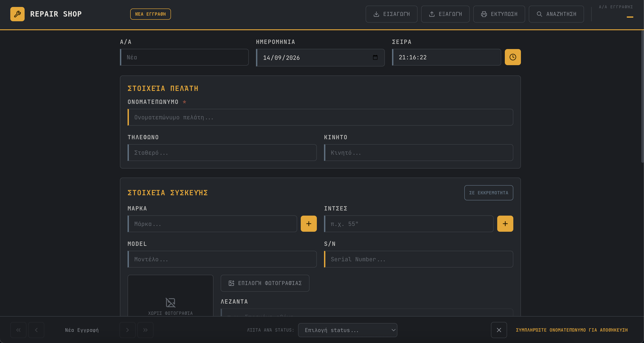Add a new inch size with plus
Viewport: 644px width, 343px height.
point(505,224)
